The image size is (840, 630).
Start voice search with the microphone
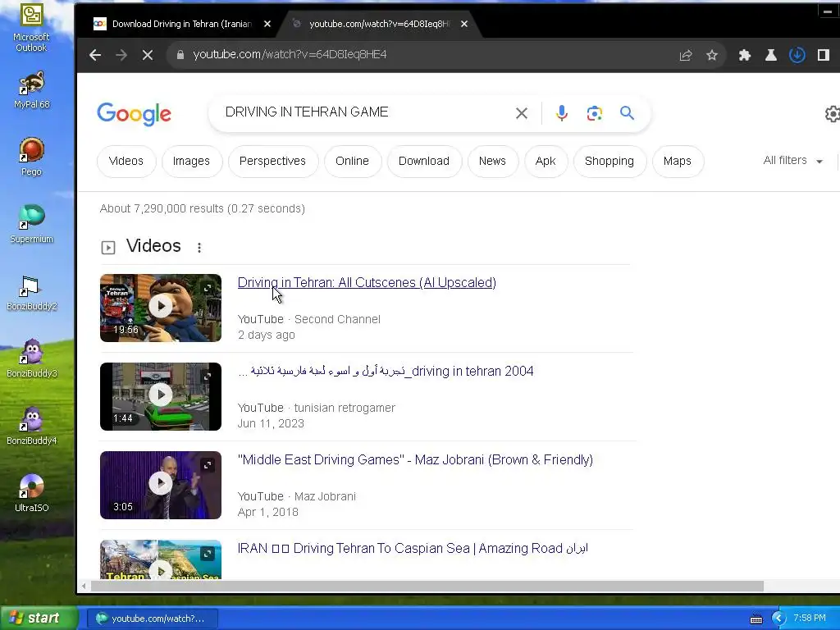[561, 113]
